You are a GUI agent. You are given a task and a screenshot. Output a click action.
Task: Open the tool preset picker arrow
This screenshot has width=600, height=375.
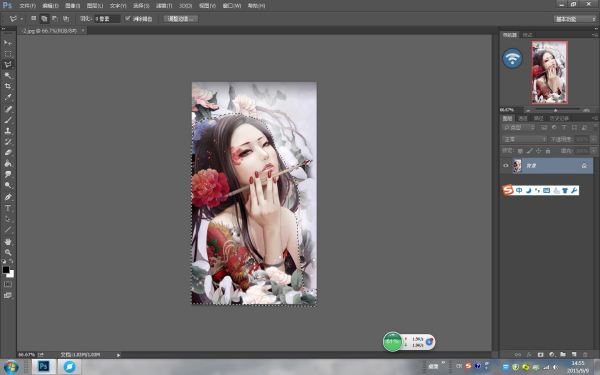point(22,19)
